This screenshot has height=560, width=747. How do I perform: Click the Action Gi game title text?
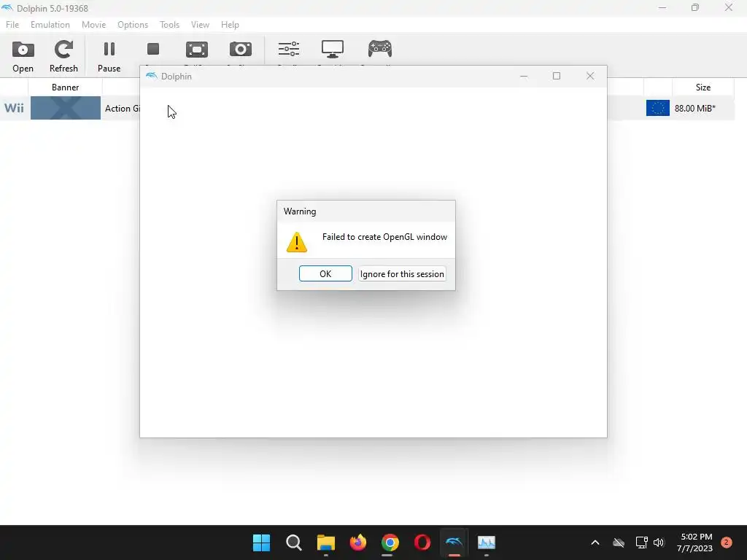click(122, 108)
